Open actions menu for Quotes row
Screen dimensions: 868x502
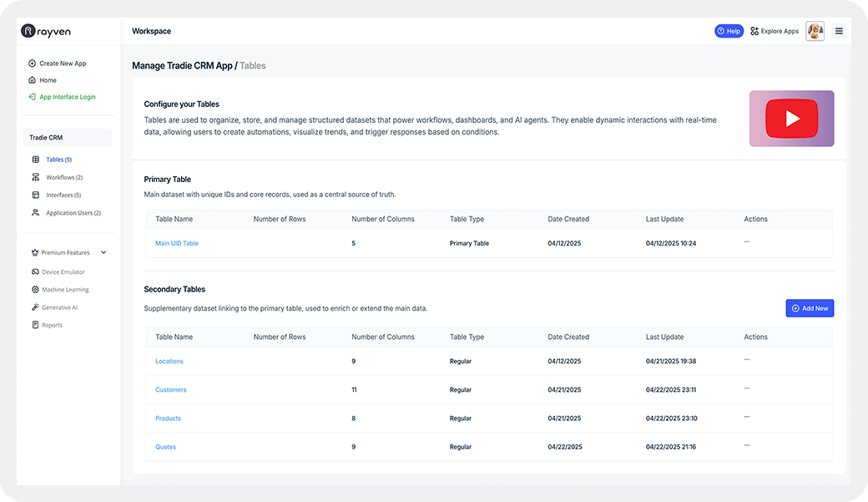(x=746, y=444)
